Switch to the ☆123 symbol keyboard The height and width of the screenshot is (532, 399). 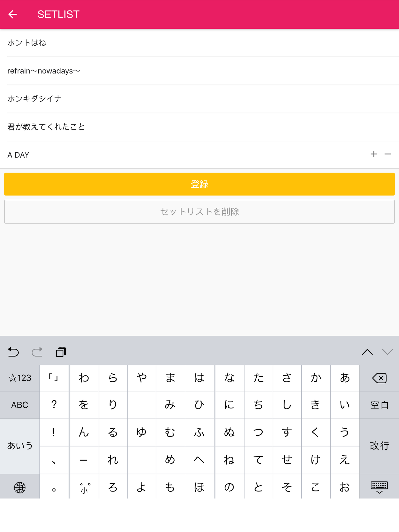(x=20, y=378)
